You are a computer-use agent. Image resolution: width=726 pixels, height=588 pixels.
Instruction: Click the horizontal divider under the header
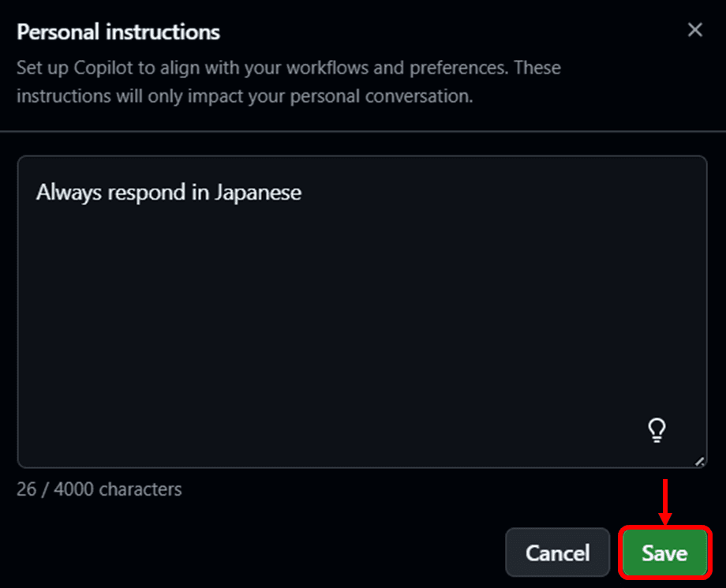pyautogui.click(x=363, y=132)
